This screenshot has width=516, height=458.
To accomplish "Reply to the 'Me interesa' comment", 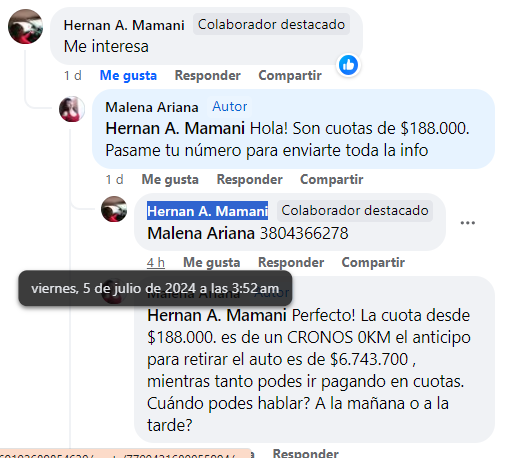I will (208, 75).
